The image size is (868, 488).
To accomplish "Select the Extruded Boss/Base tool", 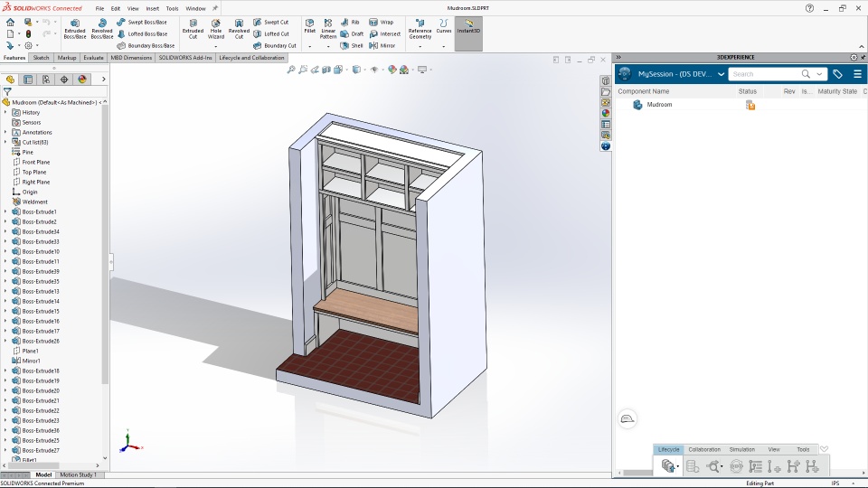I will pyautogui.click(x=75, y=27).
